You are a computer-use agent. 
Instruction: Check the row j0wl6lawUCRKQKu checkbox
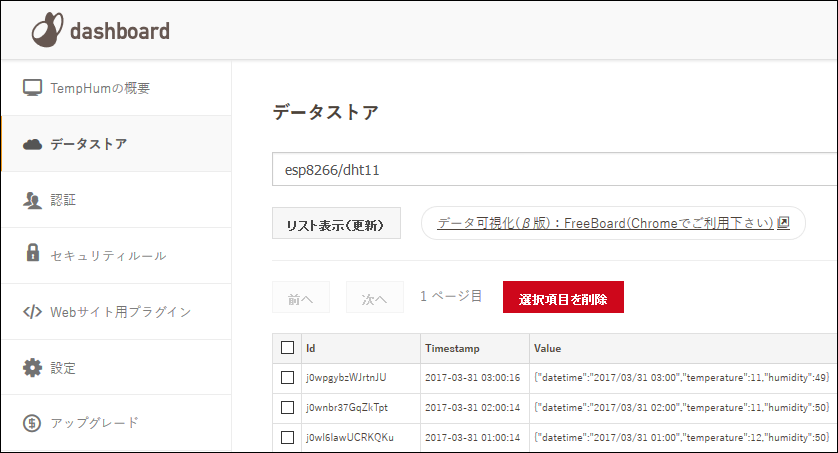288,438
